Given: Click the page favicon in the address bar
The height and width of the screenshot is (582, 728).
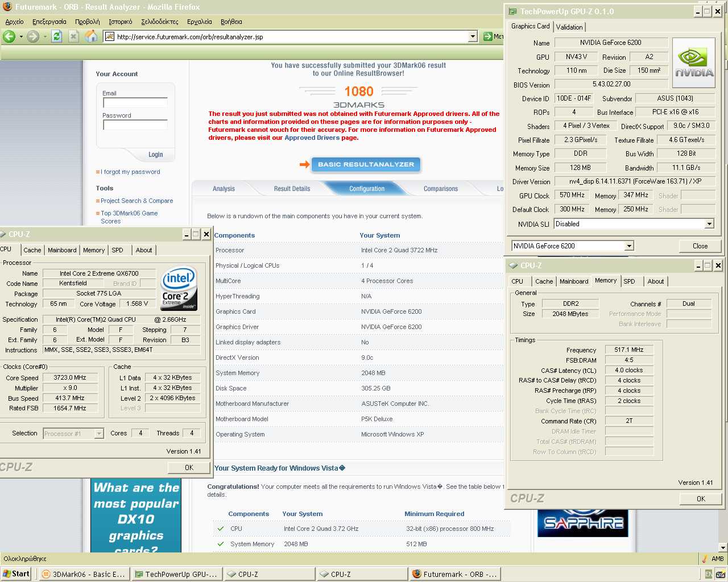Looking at the screenshot, I should pos(110,36).
